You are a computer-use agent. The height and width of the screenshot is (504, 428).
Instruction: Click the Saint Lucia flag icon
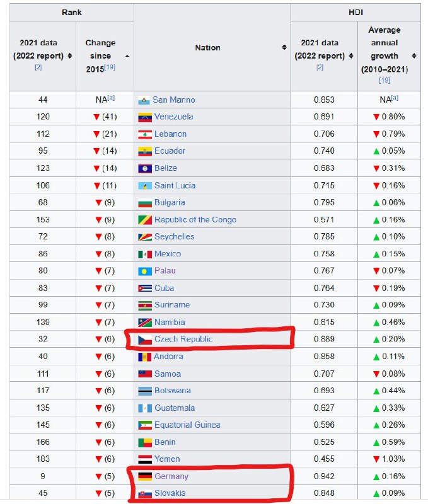[x=145, y=186]
